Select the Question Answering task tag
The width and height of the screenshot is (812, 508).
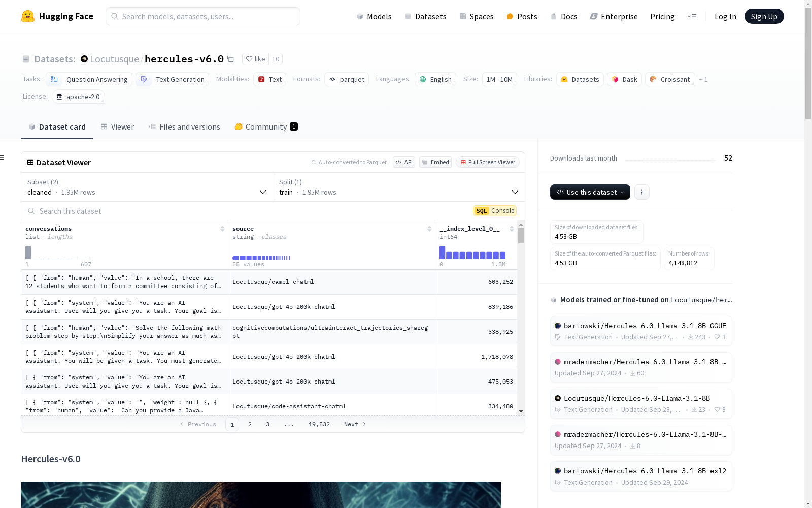point(89,79)
